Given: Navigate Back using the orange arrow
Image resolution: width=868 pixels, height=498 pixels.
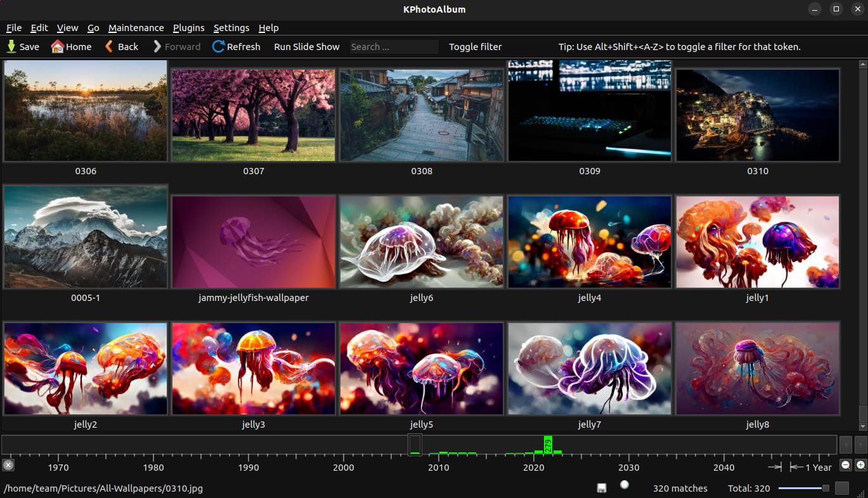Looking at the screenshot, I should [x=122, y=46].
